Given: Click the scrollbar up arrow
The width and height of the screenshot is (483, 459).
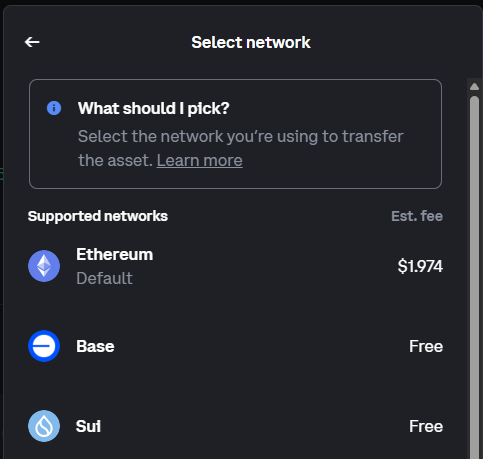Looking at the screenshot, I should click(x=474, y=87).
